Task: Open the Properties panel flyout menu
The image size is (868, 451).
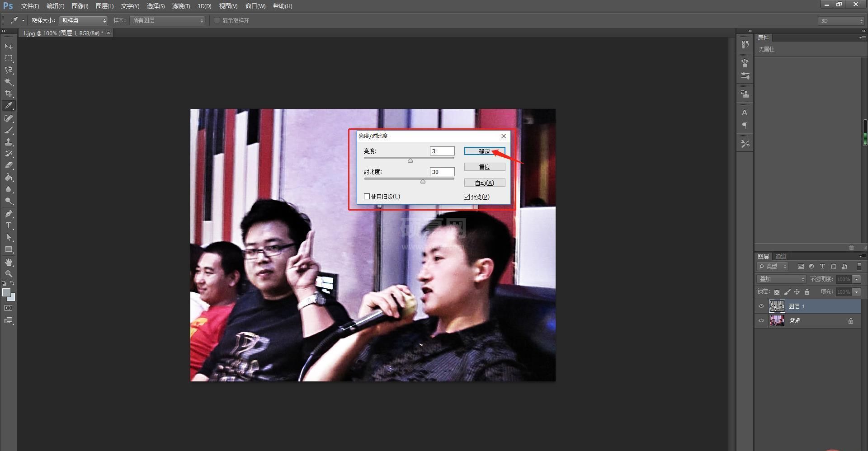Action: [862, 38]
